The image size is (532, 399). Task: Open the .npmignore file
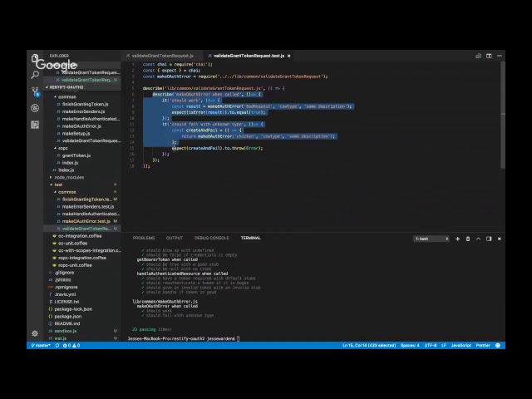pos(66,288)
